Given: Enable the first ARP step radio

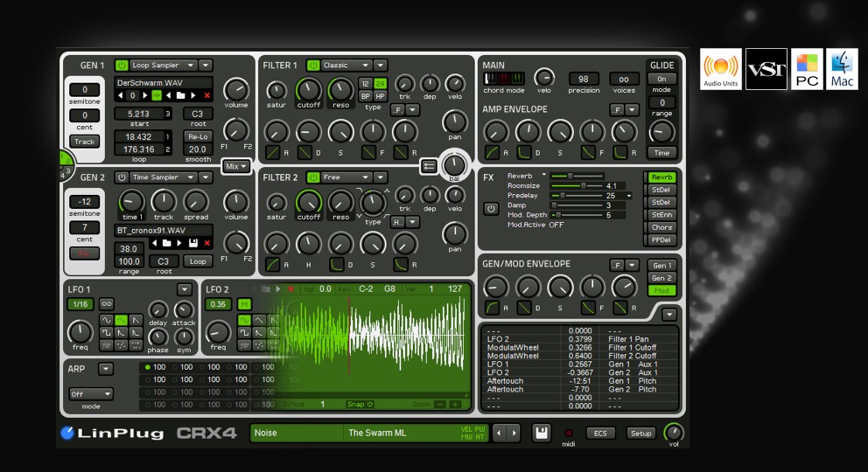Looking at the screenshot, I should [147, 367].
